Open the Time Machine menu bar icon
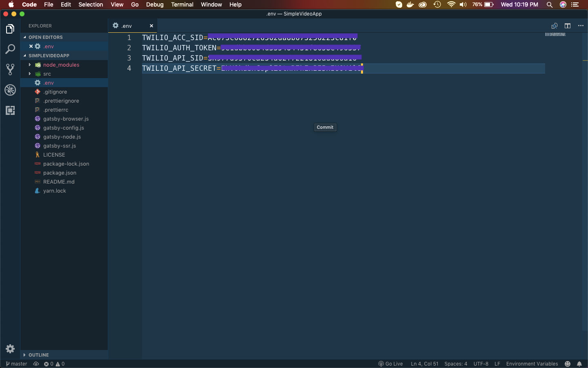This screenshot has width=588, height=368. [437, 4]
